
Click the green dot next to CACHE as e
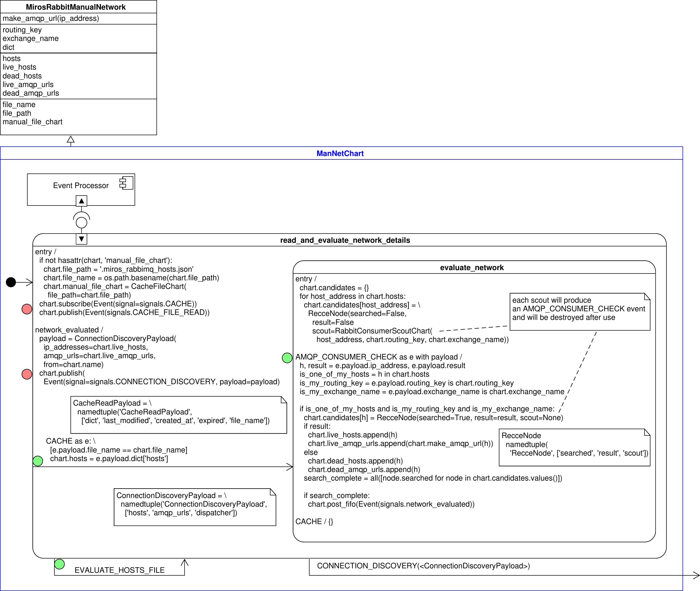click(x=38, y=461)
